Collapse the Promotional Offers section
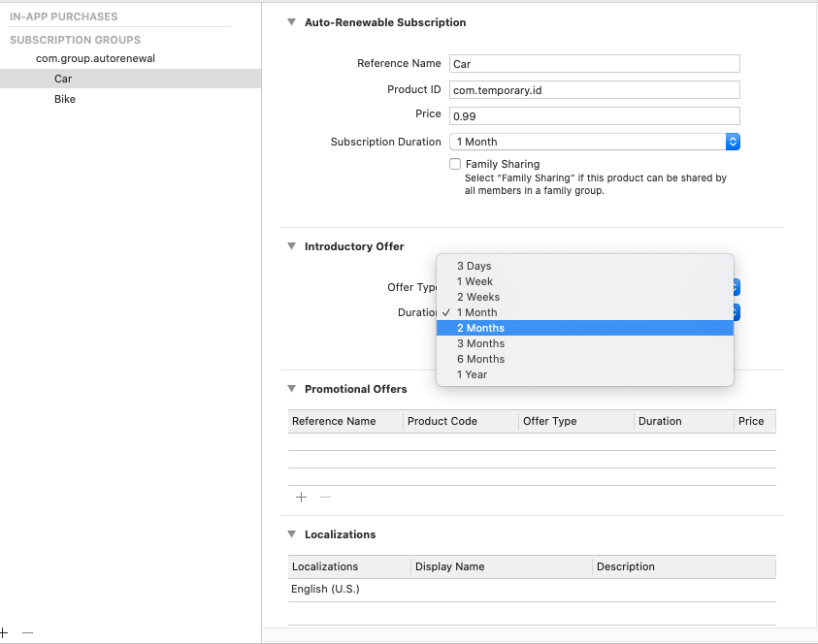Viewport: 818px width, 644px height. 291,389
